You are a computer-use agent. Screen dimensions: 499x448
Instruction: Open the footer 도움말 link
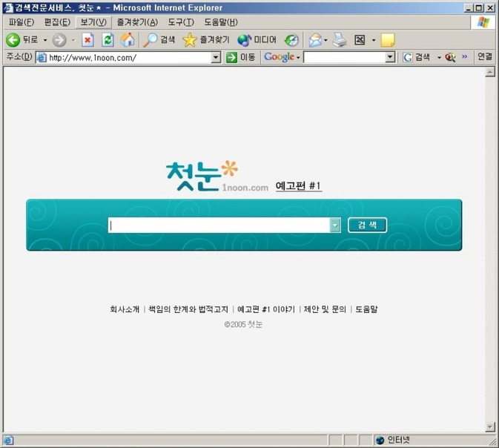click(x=366, y=309)
